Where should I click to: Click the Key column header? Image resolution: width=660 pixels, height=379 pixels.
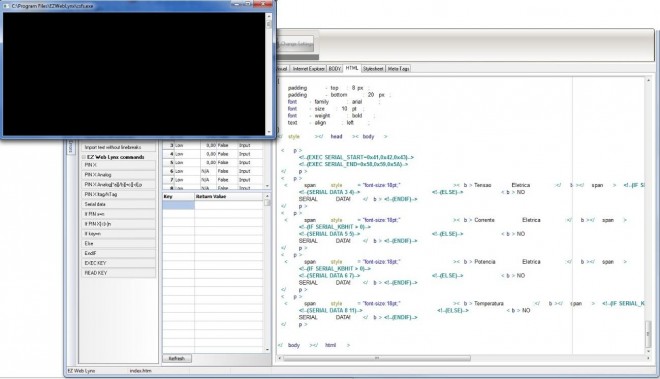[x=178, y=197]
